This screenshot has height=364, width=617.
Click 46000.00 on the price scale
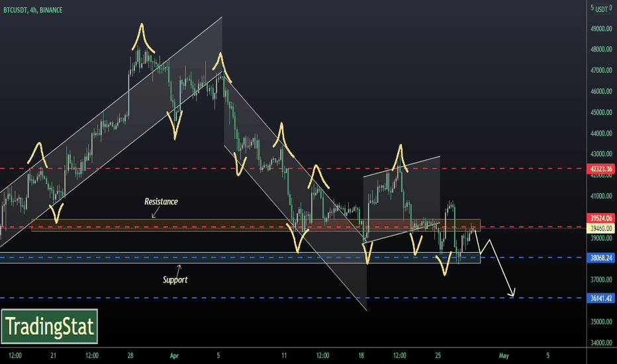point(601,91)
